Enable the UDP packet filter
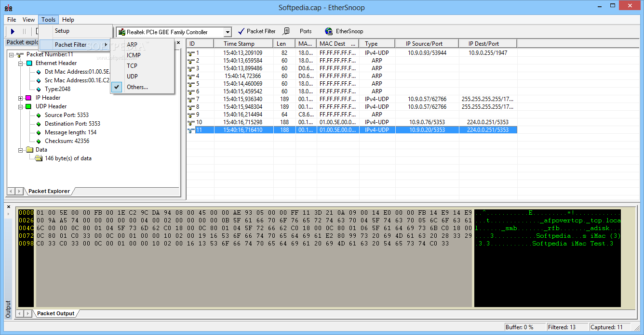 [x=143, y=77]
